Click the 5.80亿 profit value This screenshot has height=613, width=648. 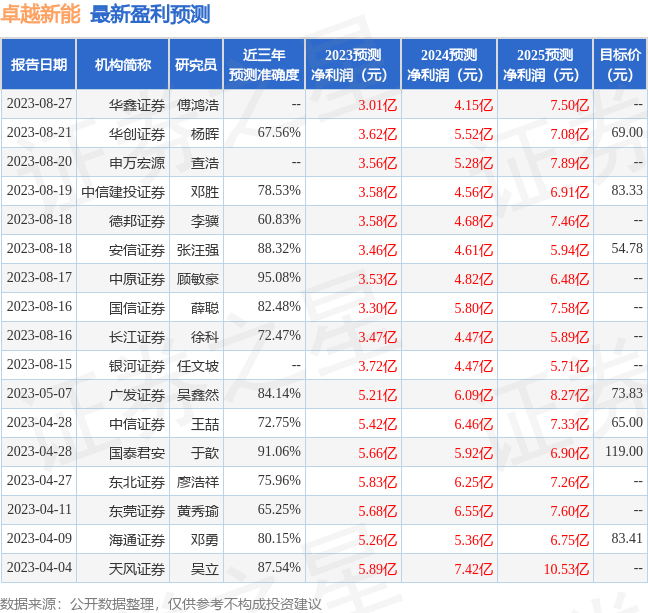474,308
